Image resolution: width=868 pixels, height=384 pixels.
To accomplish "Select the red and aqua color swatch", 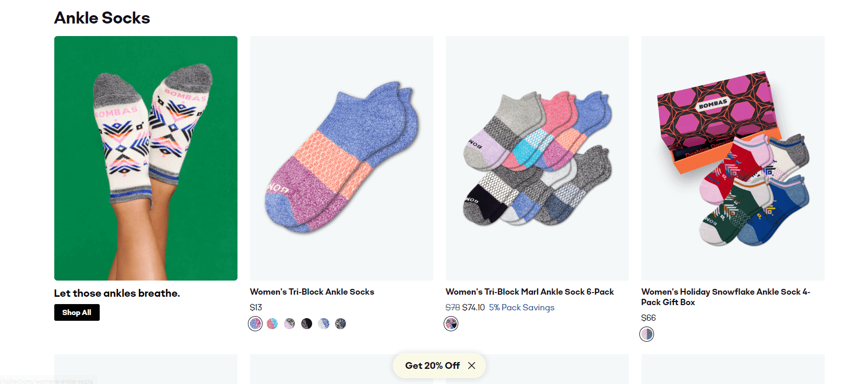I will pos(272,323).
